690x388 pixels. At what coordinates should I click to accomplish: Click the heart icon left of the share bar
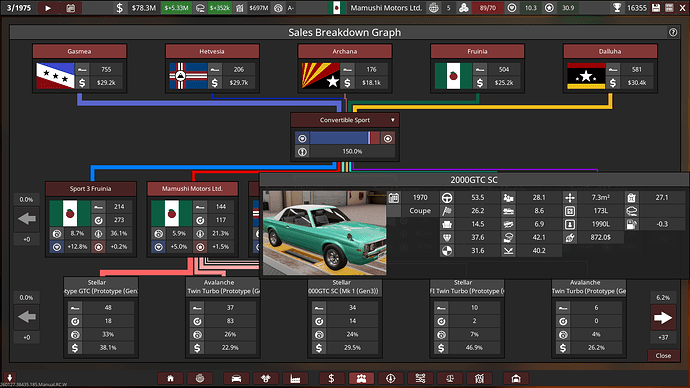pyautogui.click(x=302, y=139)
